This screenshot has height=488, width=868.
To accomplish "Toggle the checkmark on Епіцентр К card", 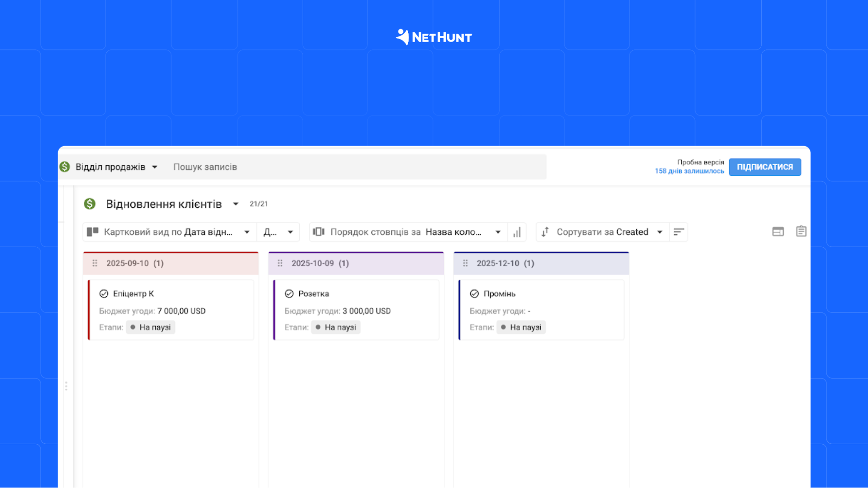I will click(x=104, y=294).
